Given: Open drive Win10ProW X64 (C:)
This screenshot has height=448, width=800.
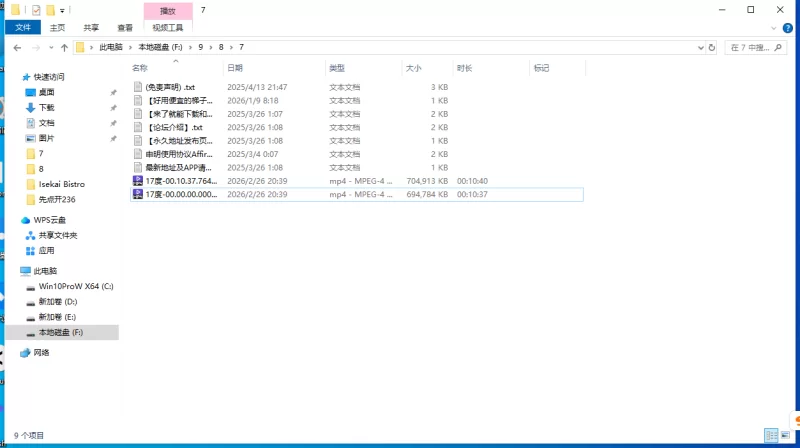Looking at the screenshot, I should 76,286.
